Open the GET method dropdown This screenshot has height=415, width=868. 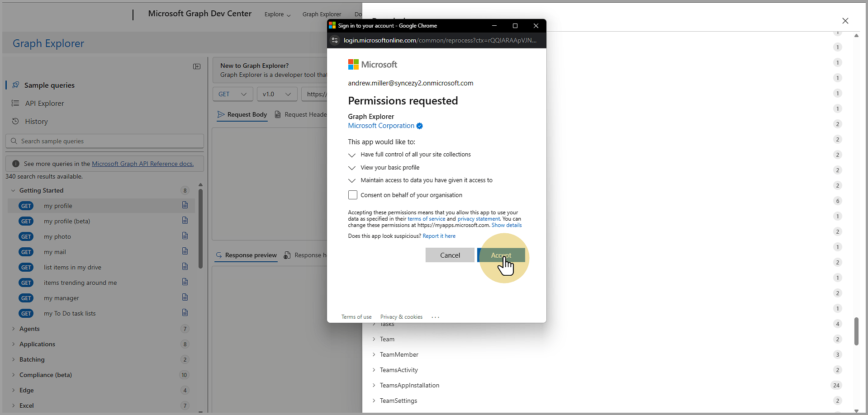pyautogui.click(x=232, y=94)
